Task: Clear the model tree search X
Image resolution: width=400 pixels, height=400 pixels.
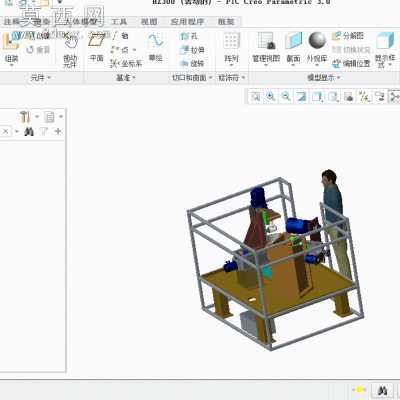Action: pos(6,131)
